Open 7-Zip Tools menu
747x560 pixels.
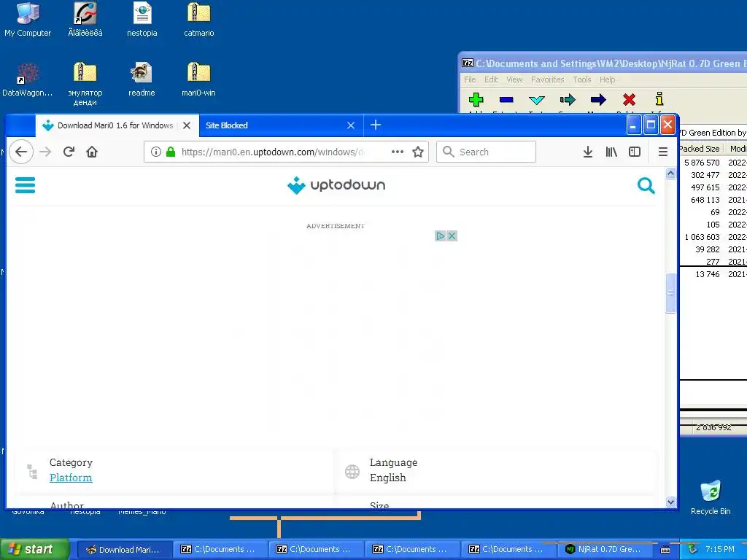[581, 79]
